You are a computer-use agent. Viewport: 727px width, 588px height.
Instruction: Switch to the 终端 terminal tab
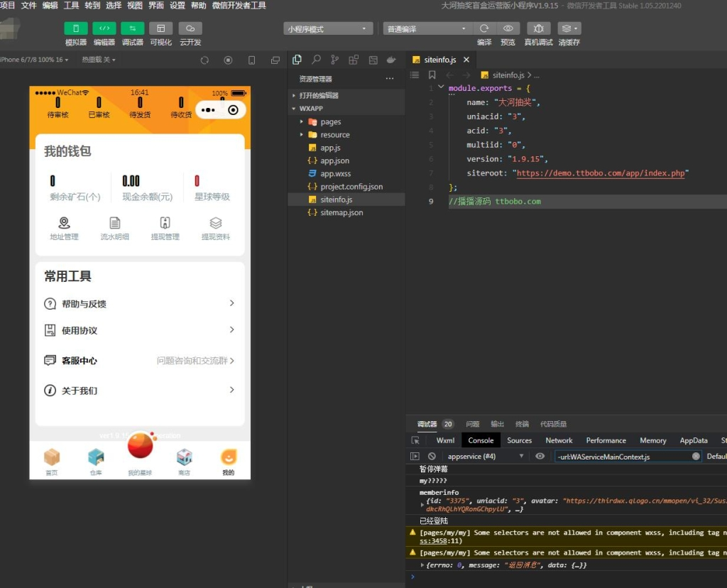click(522, 424)
